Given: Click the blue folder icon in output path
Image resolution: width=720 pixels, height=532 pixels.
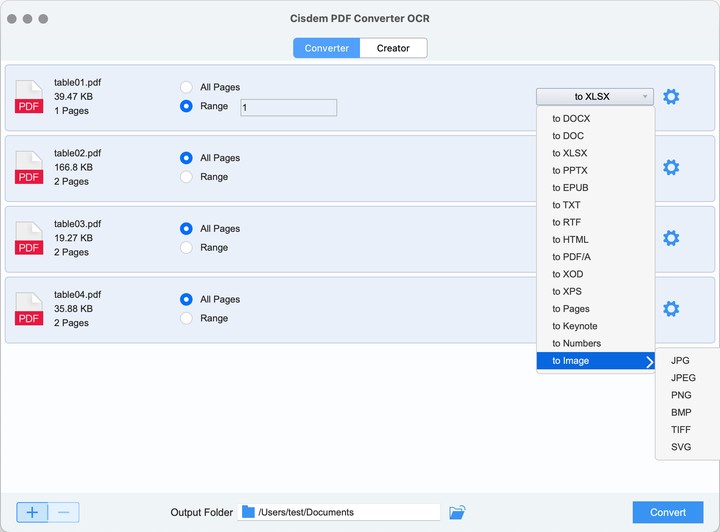Looking at the screenshot, I should (x=248, y=512).
